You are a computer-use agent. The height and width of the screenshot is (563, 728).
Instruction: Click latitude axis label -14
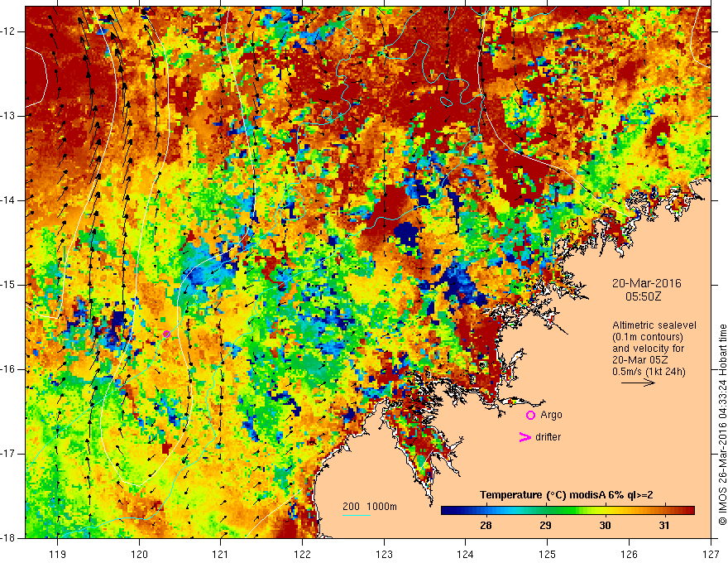[x=9, y=200]
